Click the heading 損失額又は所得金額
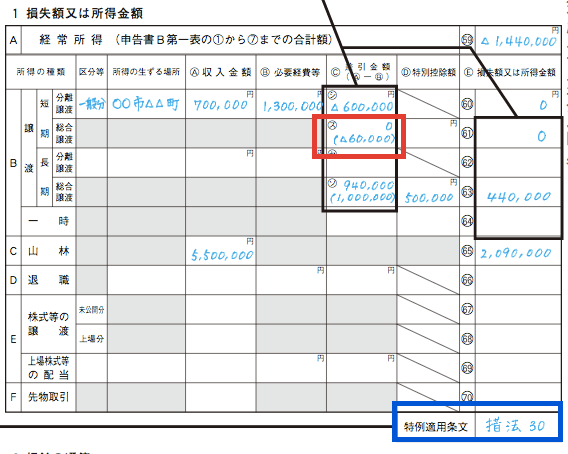This screenshot has width=568, height=454. pos(84,14)
